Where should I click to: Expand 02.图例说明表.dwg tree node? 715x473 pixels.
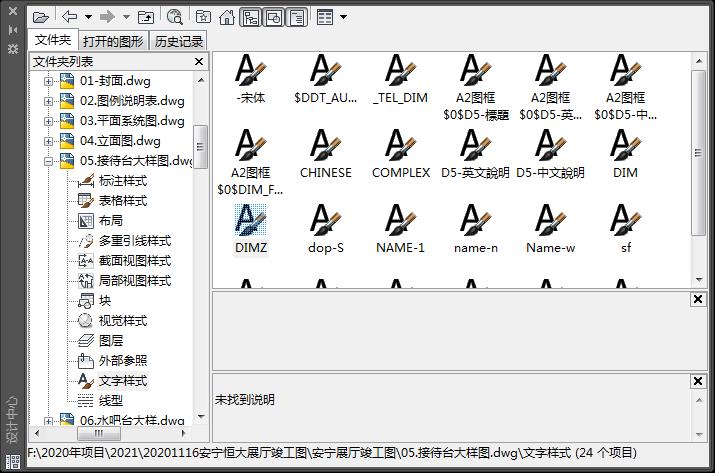click(x=48, y=101)
